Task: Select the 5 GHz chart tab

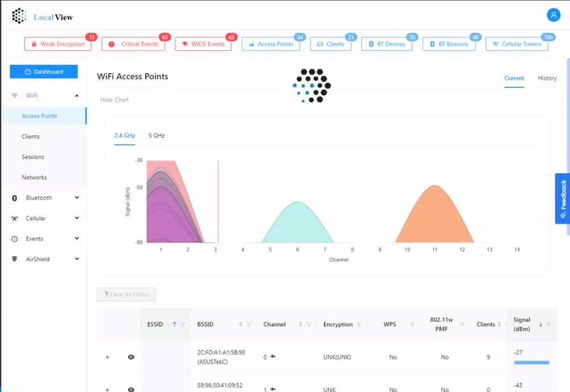Action: coord(156,136)
